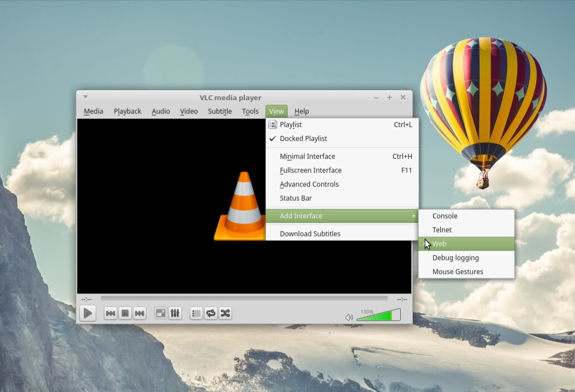Open the Subtitle menu
Viewport: 575px width, 392px height.
coord(220,111)
